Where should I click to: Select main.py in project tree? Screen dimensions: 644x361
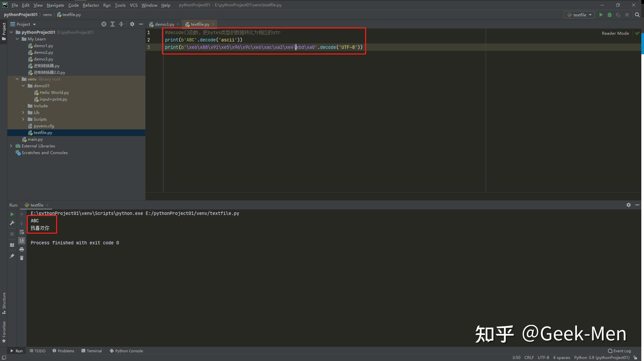[35, 139]
